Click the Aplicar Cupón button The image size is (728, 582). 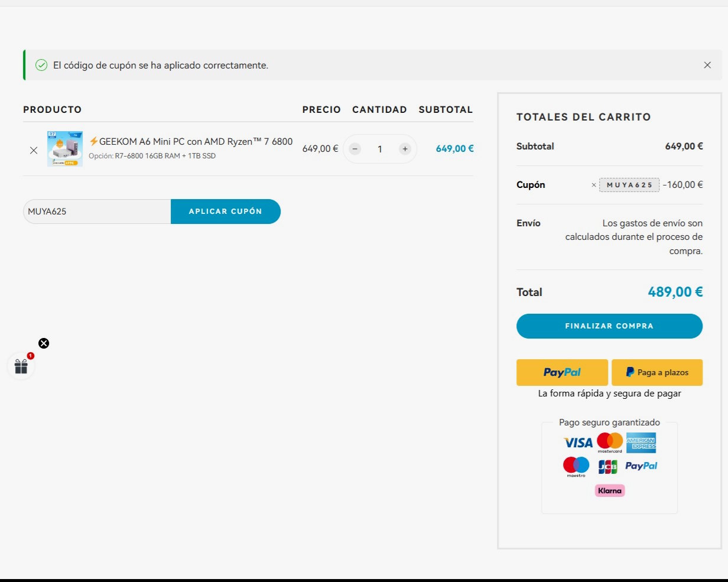(x=226, y=212)
